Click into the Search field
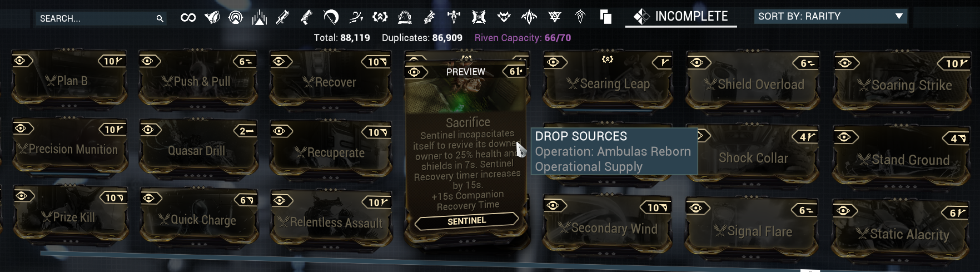980x272 pixels. (x=101, y=19)
